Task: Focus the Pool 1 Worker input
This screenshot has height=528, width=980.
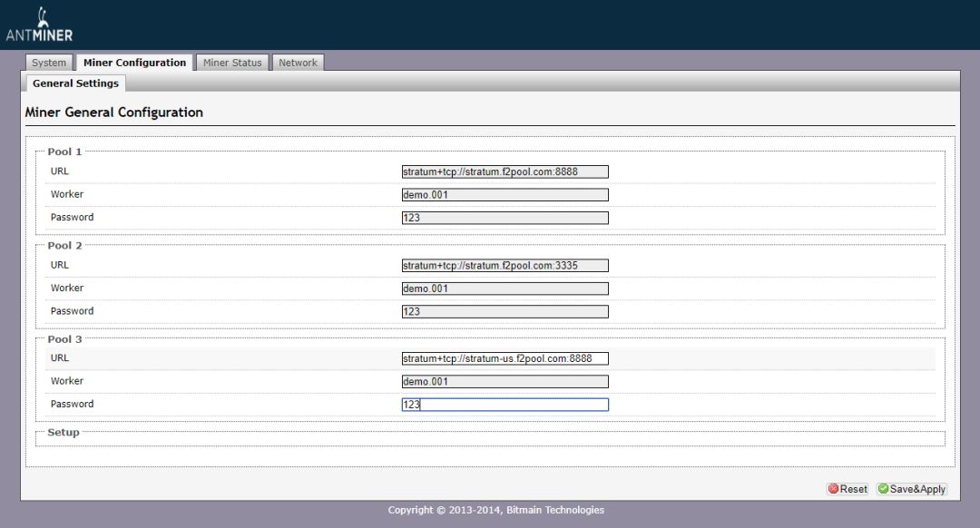Action: 505,195
